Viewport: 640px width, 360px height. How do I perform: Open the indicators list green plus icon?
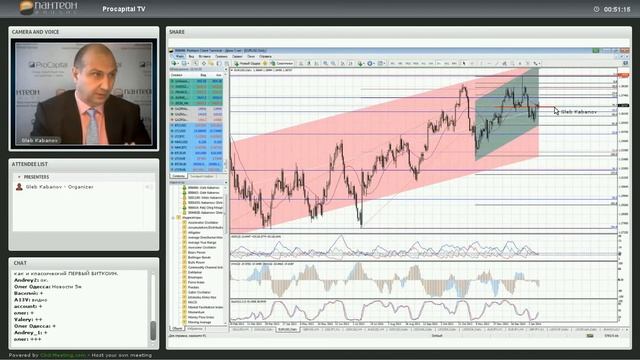click(x=361, y=63)
